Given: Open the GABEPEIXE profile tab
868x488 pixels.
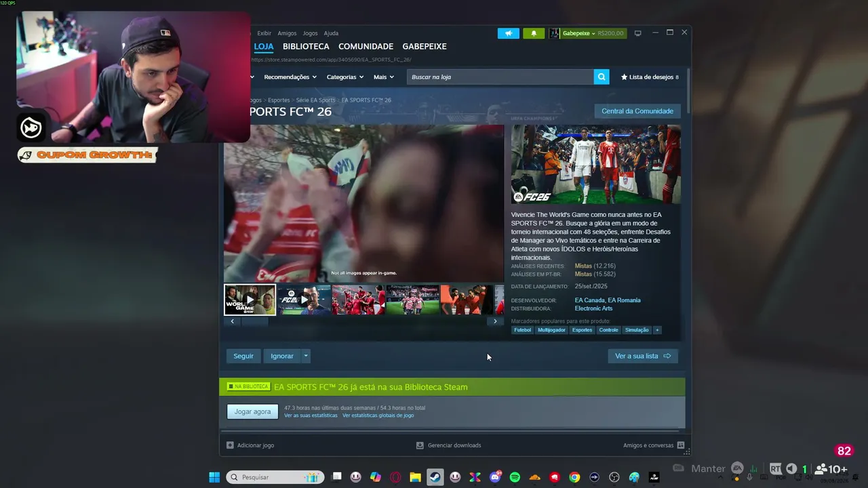Looking at the screenshot, I should pos(425,47).
